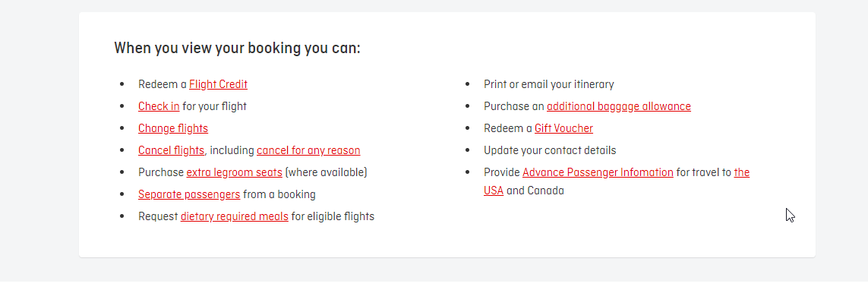Click the 'from a booking' text
868x293 pixels.
pyautogui.click(x=279, y=194)
